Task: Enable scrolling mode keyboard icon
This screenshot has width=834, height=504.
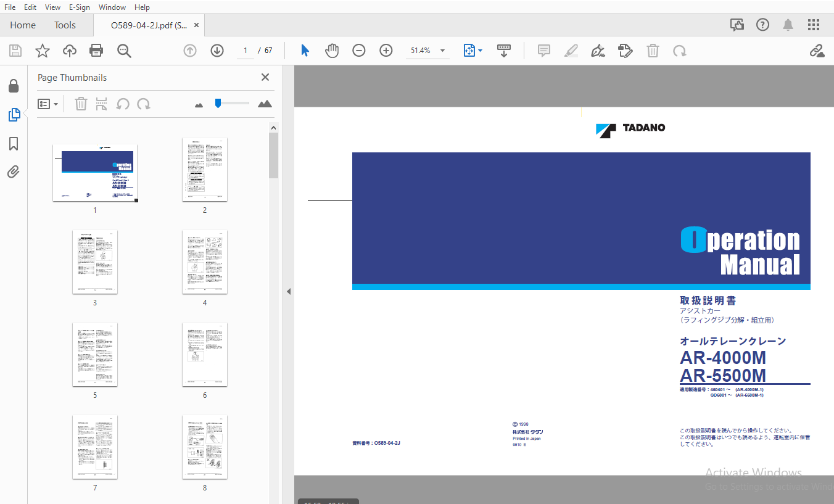Action: tap(504, 51)
